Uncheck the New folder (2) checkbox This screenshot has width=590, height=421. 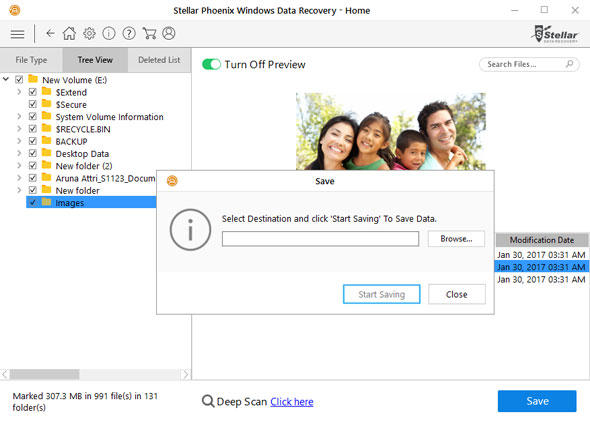[x=33, y=166]
